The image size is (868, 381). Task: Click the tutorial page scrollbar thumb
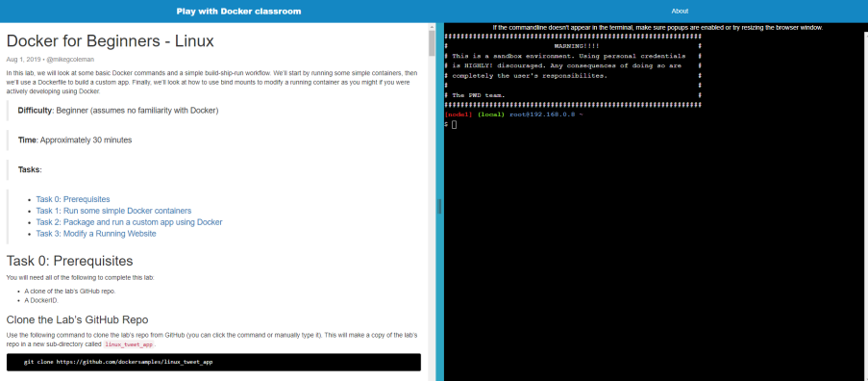pyautogui.click(x=432, y=43)
